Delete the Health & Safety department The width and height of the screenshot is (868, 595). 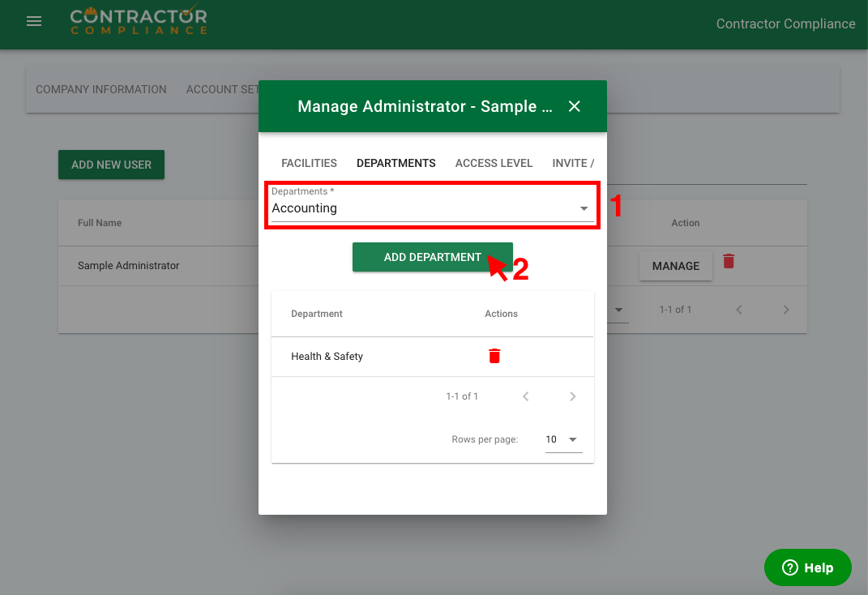point(494,356)
